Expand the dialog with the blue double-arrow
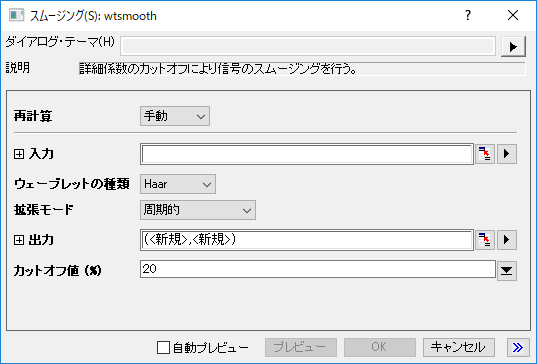537x364 pixels. [x=518, y=348]
